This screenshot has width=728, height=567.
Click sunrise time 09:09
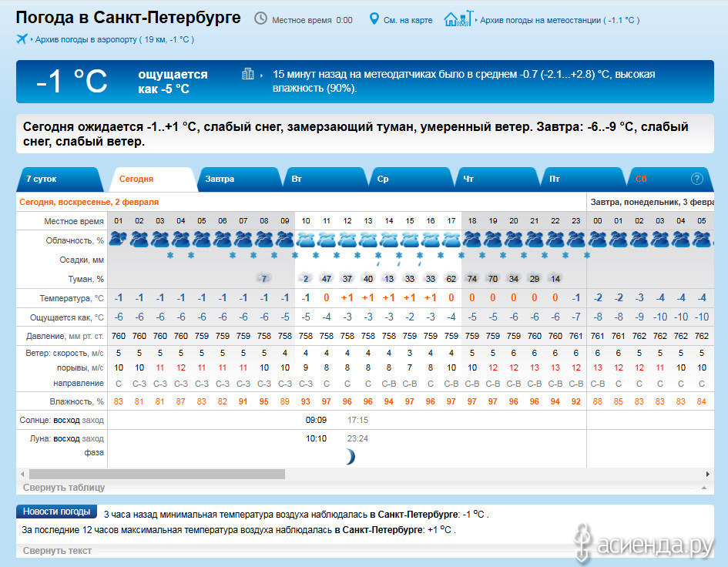point(316,420)
